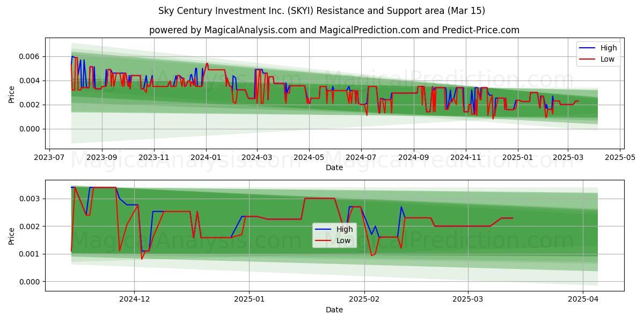Click the '2025-03' tick label on top chart
Screen dimensions: 644x322
tap(568, 158)
